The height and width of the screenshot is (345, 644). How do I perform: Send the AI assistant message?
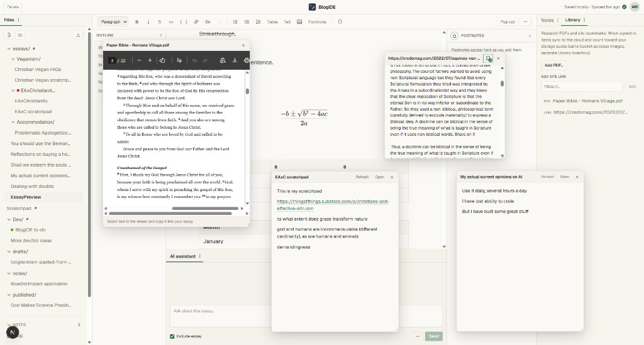pyautogui.click(x=434, y=336)
